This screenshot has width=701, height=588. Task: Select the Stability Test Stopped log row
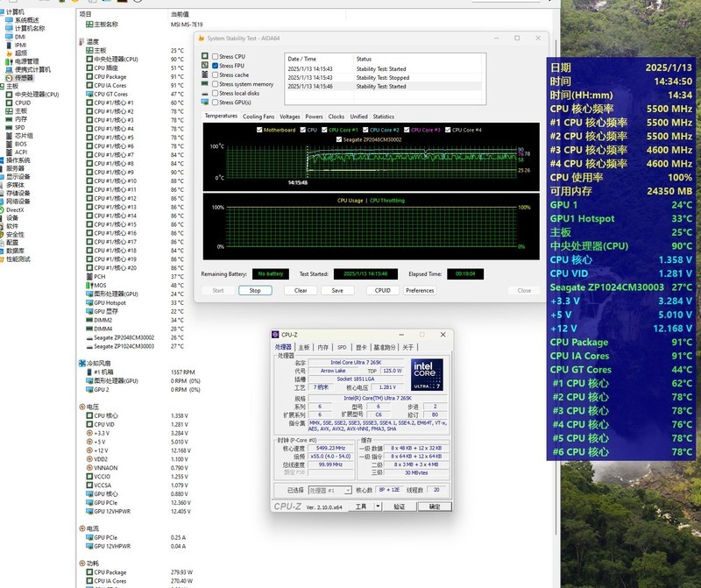[x=383, y=77]
